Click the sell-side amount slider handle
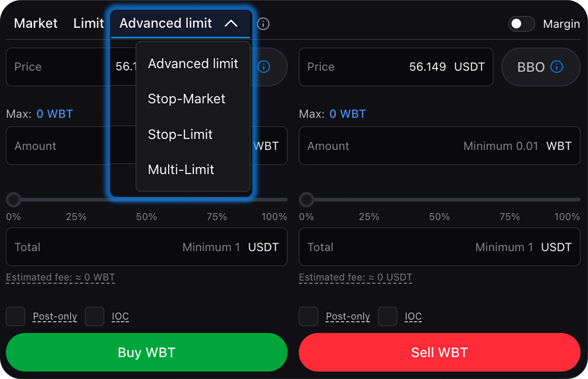Viewport: 588px width, 379px height. 306,200
